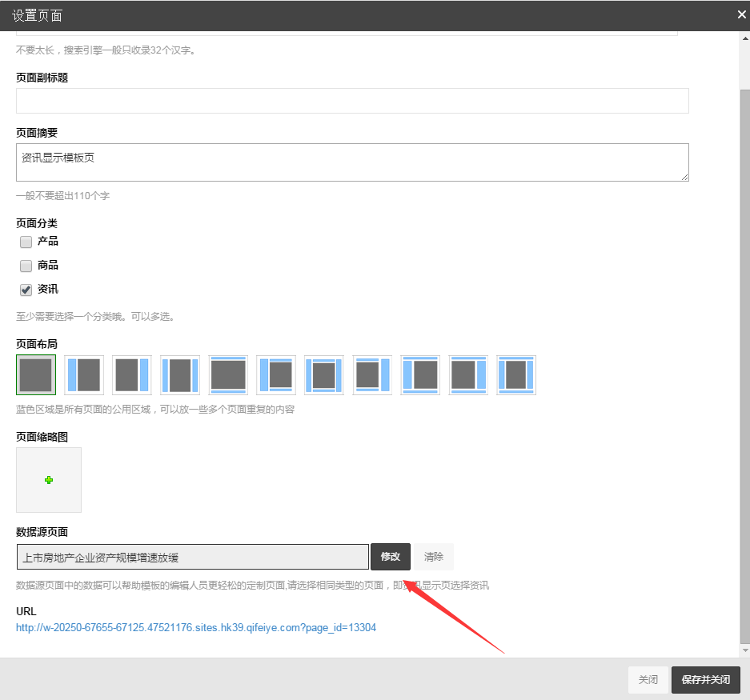Click the URL label text
The height and width of the screenshot is (700, 750).
tap(26, 611)
